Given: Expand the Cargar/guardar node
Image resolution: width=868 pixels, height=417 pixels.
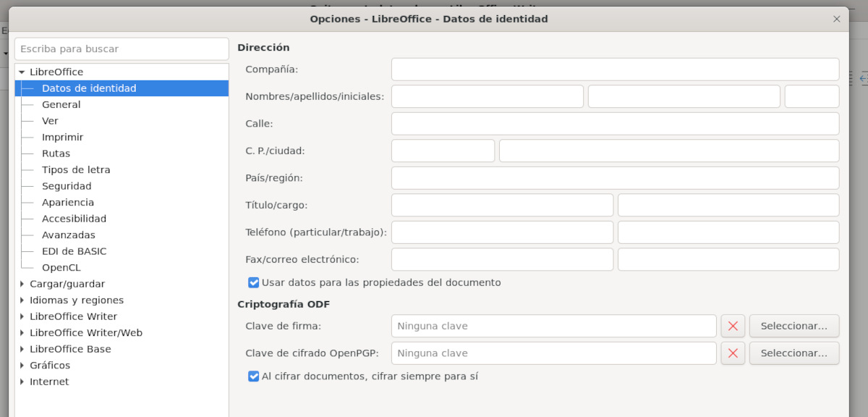Looking at the screenshot, I should tap(22, 284).
